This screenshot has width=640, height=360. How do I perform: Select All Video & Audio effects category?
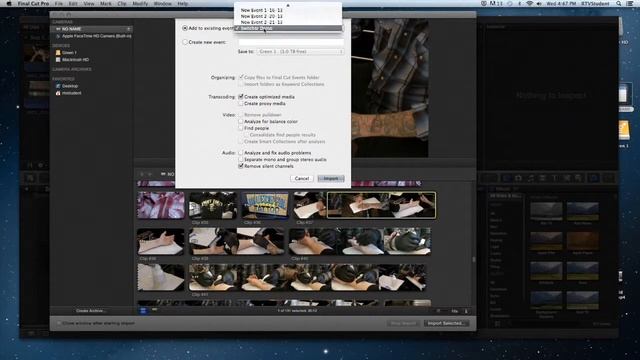coord(505,196)
